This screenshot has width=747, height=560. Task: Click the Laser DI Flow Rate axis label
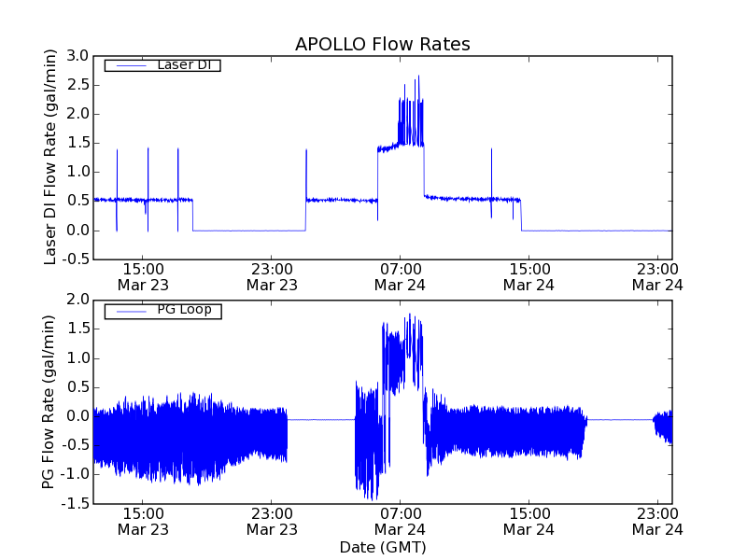tap(49, 157)
